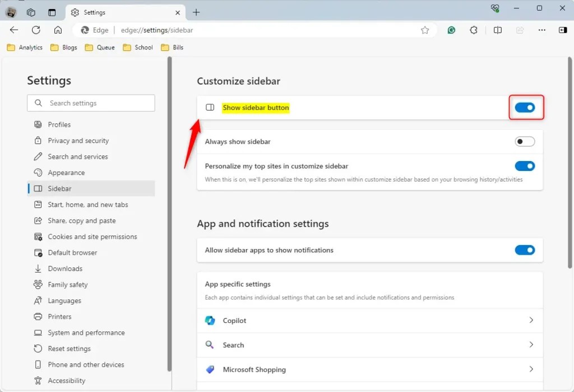The image size is (574, 392).
Task: Expand the Search app settings
Action: pos(531,345)
